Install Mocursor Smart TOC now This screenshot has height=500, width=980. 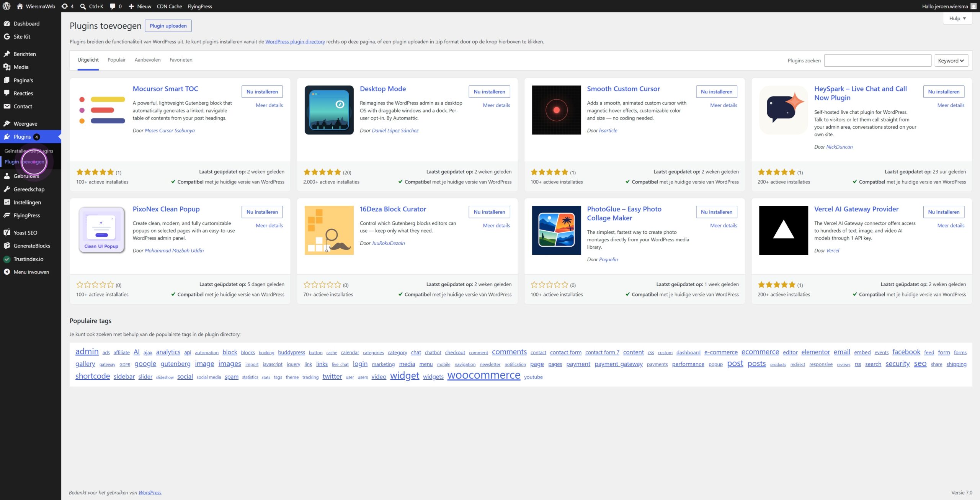pyautogui.click(x=262, y=92)
